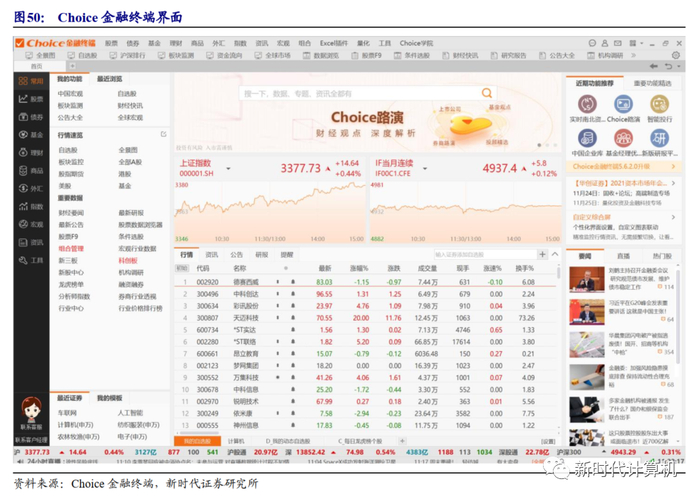700x500 pixels.
Task: Expand the 华创证券 2021资本市场年会 notice arrow
Action: (x=674, y=183)
